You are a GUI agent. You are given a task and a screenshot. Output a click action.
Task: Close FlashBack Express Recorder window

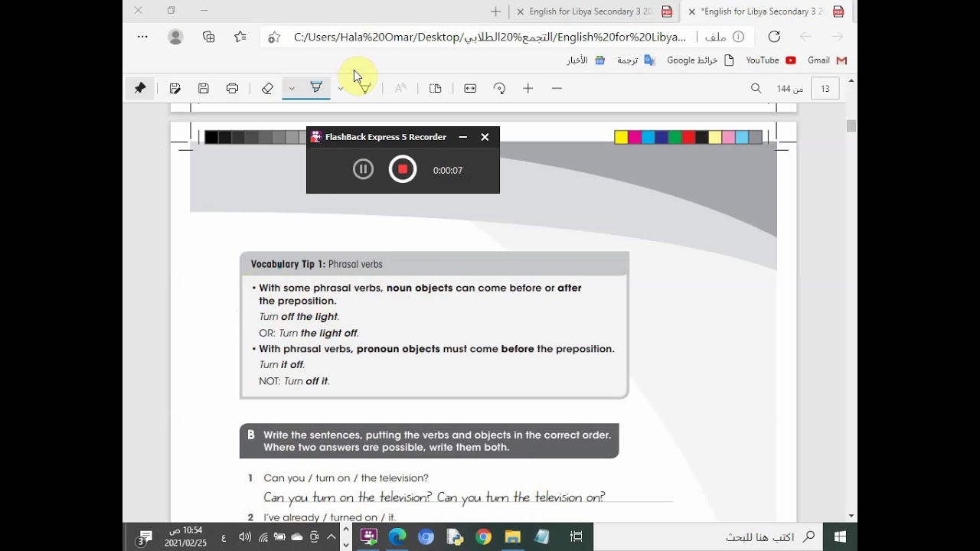tap(485, 137)
